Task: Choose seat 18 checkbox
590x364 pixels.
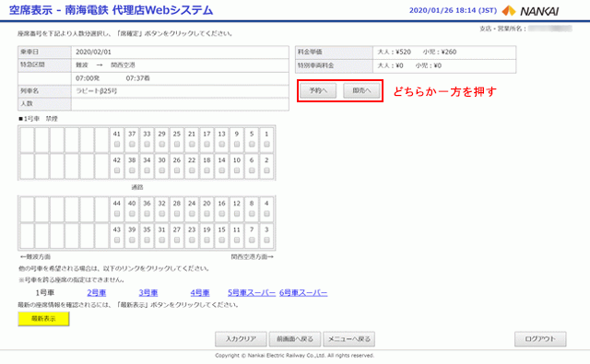Action: point(206,170)
